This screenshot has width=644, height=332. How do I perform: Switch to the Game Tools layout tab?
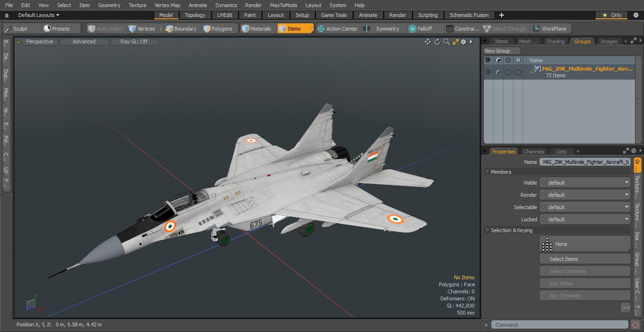(x=334, y=15)
